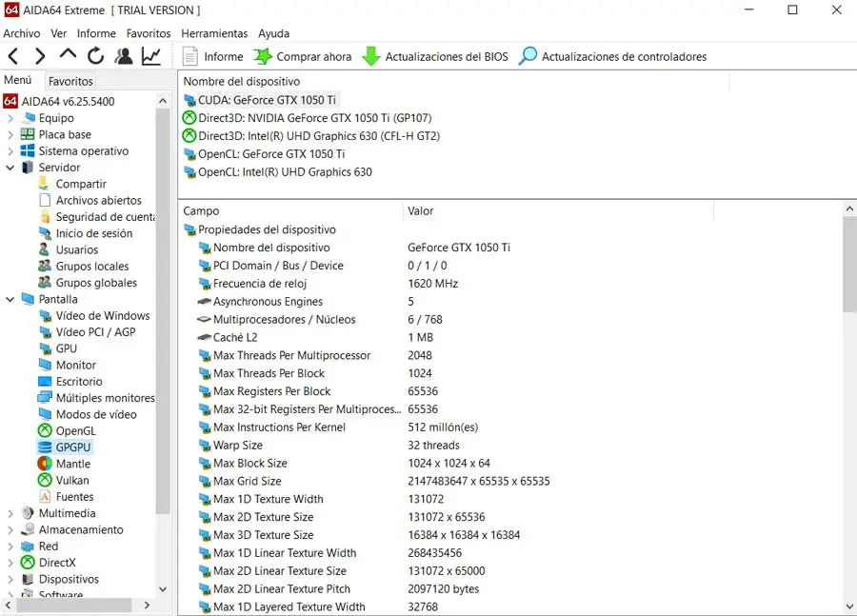Click the Refresh icon in the toolbar
857x616 pixels.
click(x=95, y=56)
